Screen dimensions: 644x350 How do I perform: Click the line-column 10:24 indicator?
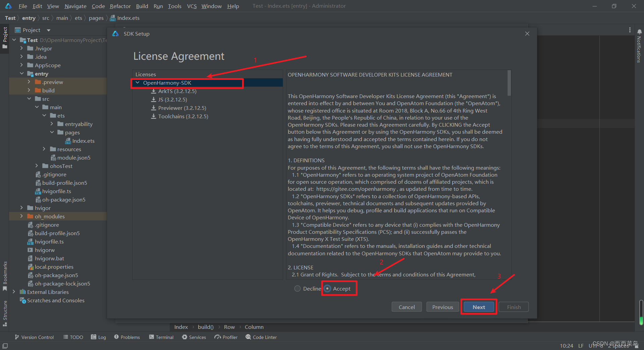[566, 346]
